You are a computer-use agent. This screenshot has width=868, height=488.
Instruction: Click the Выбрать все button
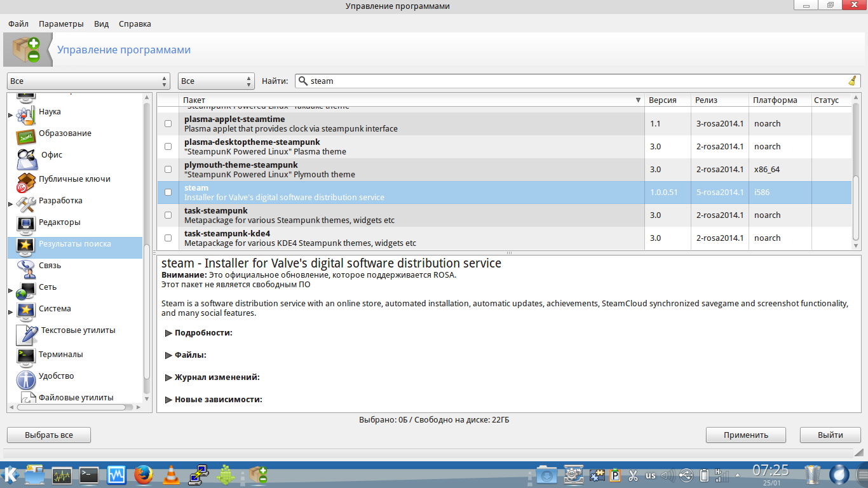click(49, 435)
